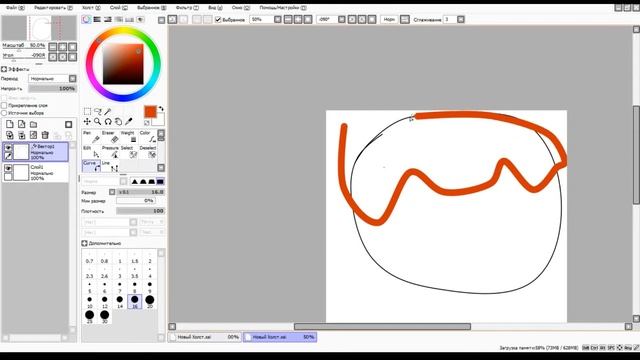This screenshot has width=640, height=360.
Task: Create a new raster layer
Action: point(10,124)
